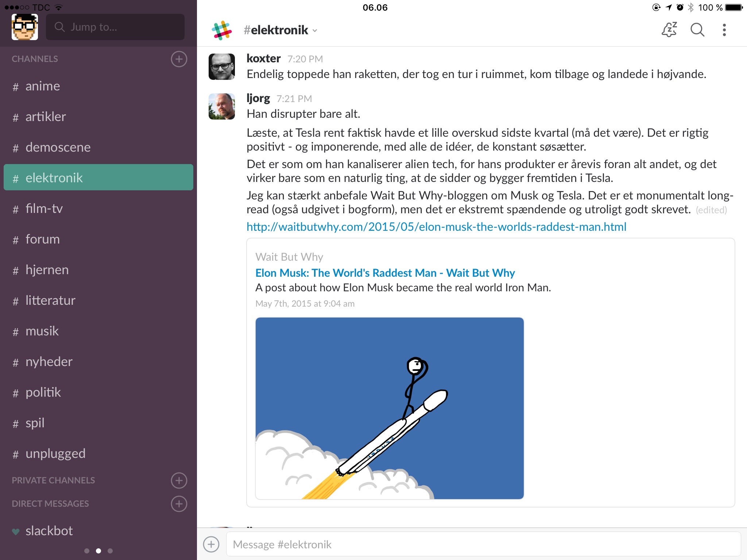The width and height of the screenshot is (747, 560).
Task: Tap the battery indicator in the status bar
Action: coord(734,7)
